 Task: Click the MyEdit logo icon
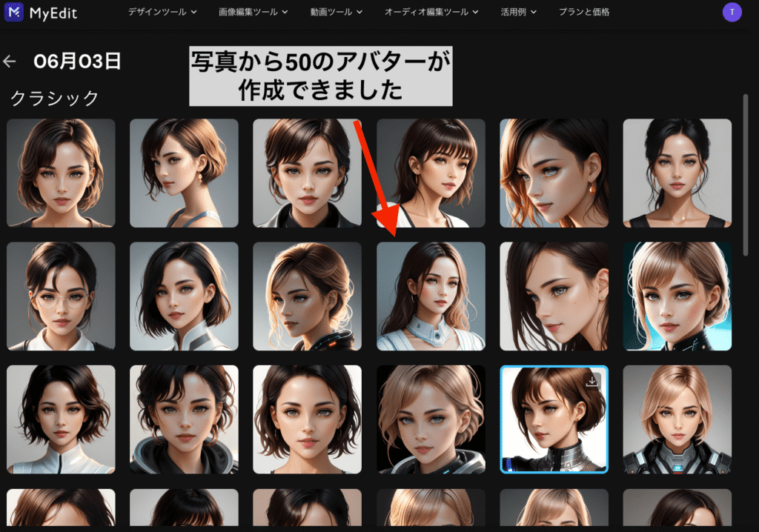(14, 12)
